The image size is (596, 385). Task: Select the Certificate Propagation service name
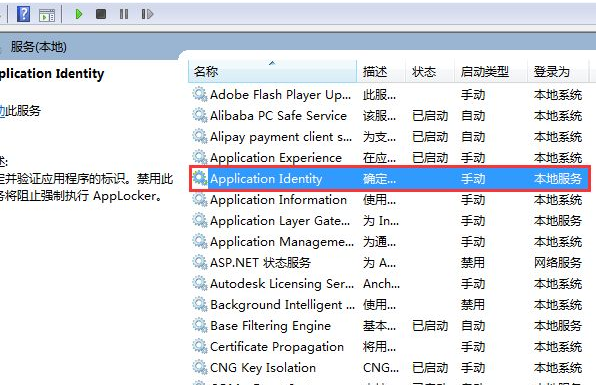(277, 347)
